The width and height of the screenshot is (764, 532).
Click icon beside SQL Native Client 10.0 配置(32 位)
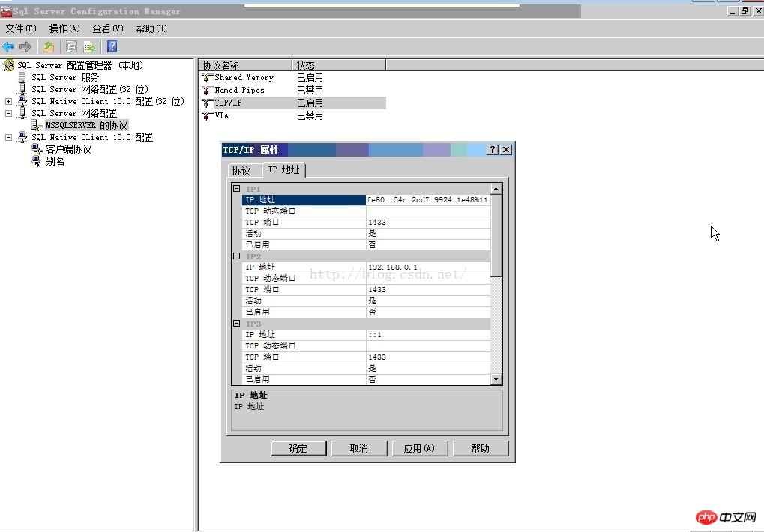pyautogui.click(x=22, y=101)
